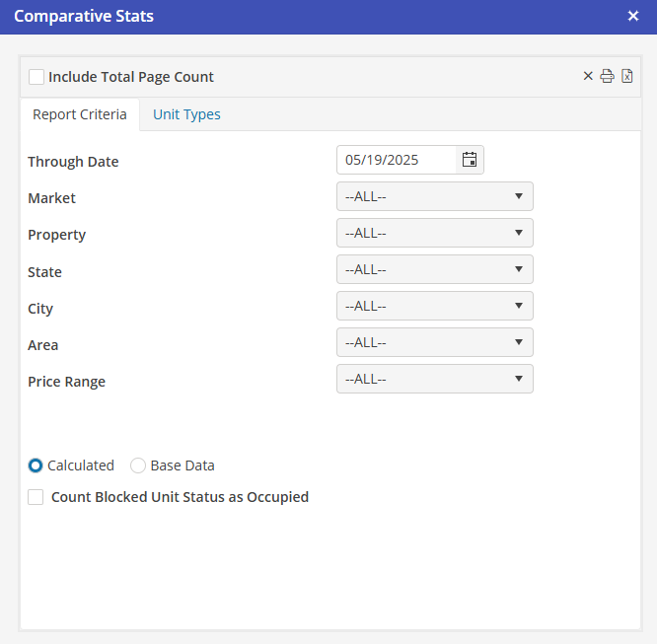This screenshot has width=657, height=644.
Task: Click the Include Total Page Count label
Action: pos(131,77)
